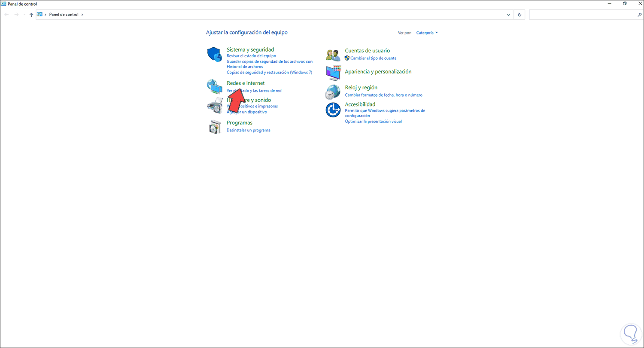
Task: Click Ver dispositivos e impresoras
Action: 252,106
